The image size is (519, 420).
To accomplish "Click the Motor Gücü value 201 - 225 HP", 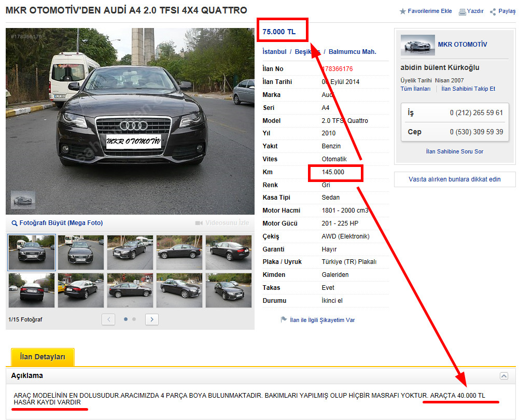I will tap(340, 223).
